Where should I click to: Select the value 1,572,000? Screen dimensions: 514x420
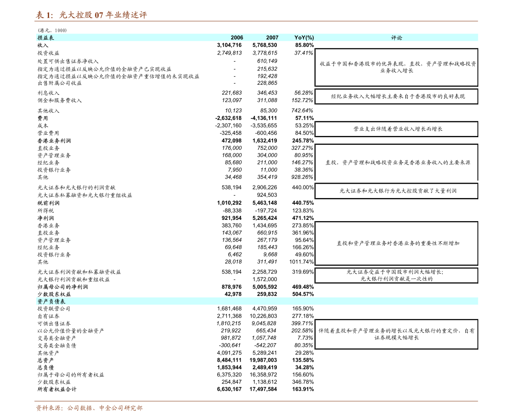pos(265,280)
